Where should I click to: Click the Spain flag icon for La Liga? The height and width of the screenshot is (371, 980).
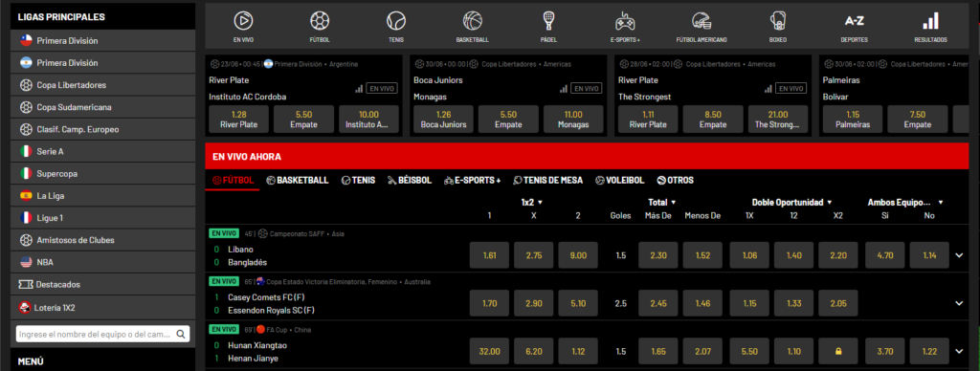click(26, 195)
